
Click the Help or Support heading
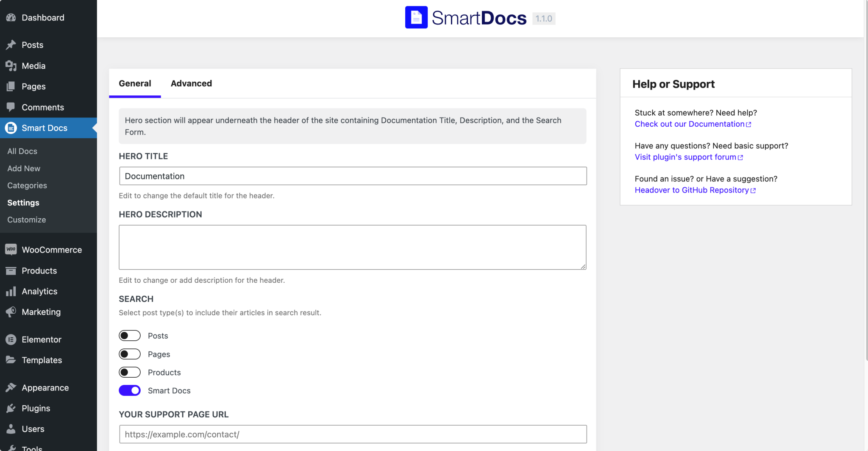click(x=673, y=84)
